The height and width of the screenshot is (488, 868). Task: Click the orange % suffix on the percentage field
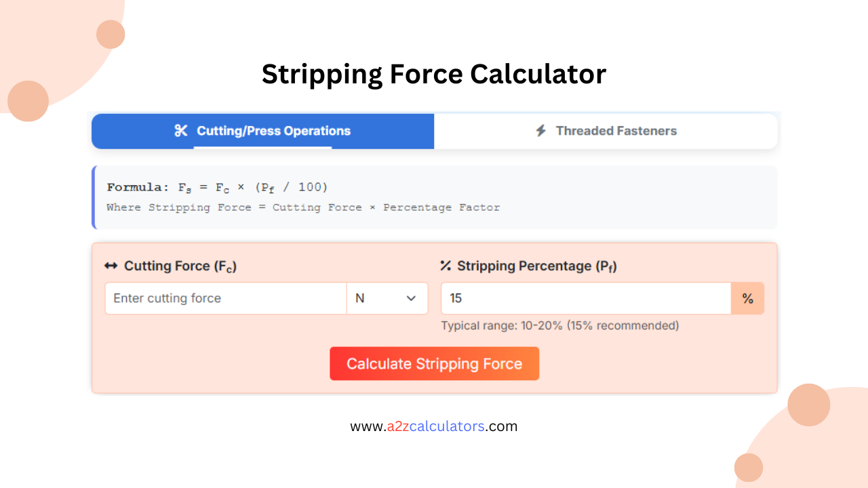747,298
